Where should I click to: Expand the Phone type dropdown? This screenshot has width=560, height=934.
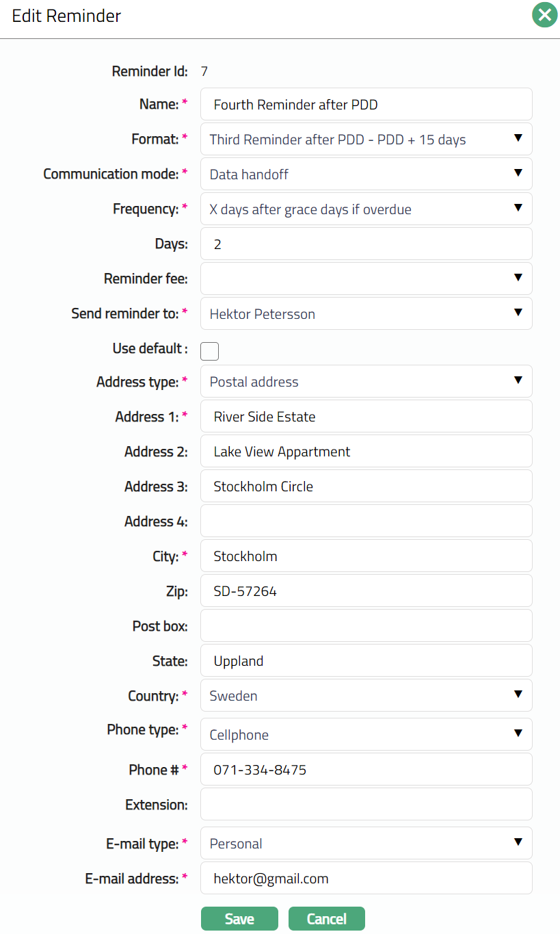[x=366, y=735]
